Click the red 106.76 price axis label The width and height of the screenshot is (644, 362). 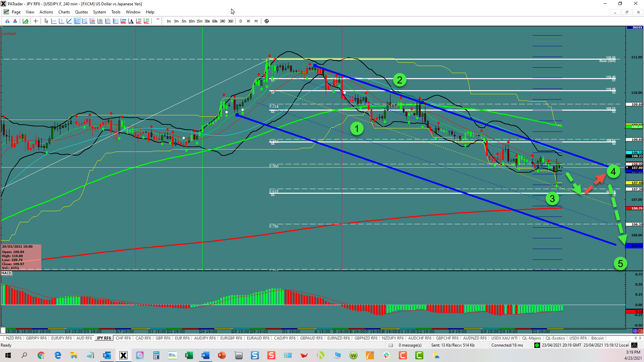tap(635, 208)
